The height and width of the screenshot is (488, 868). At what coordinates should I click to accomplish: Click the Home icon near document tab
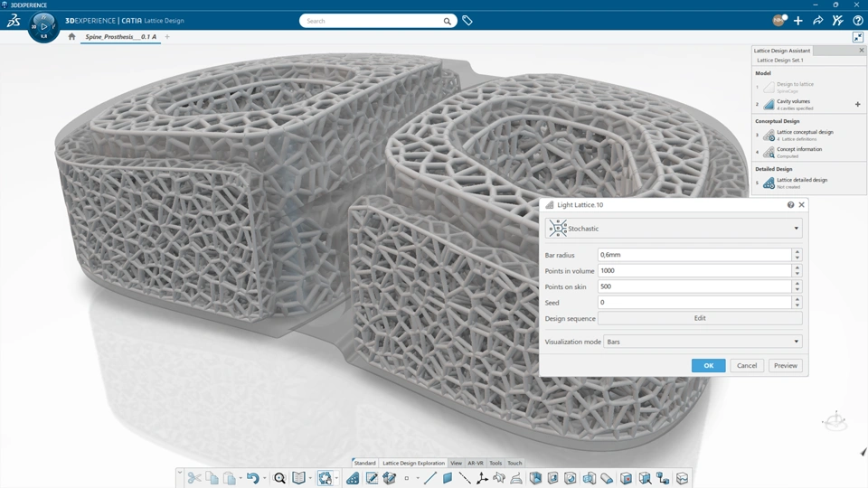tap(72, 37)
